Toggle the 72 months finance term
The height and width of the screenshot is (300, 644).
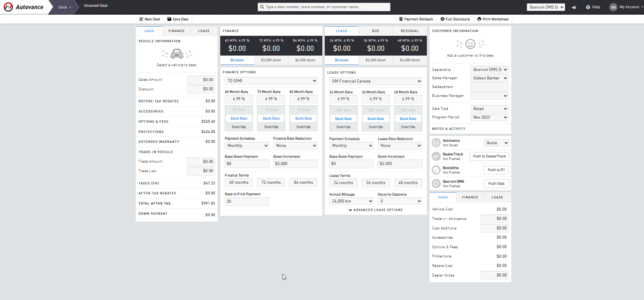[x=271, y=183]
